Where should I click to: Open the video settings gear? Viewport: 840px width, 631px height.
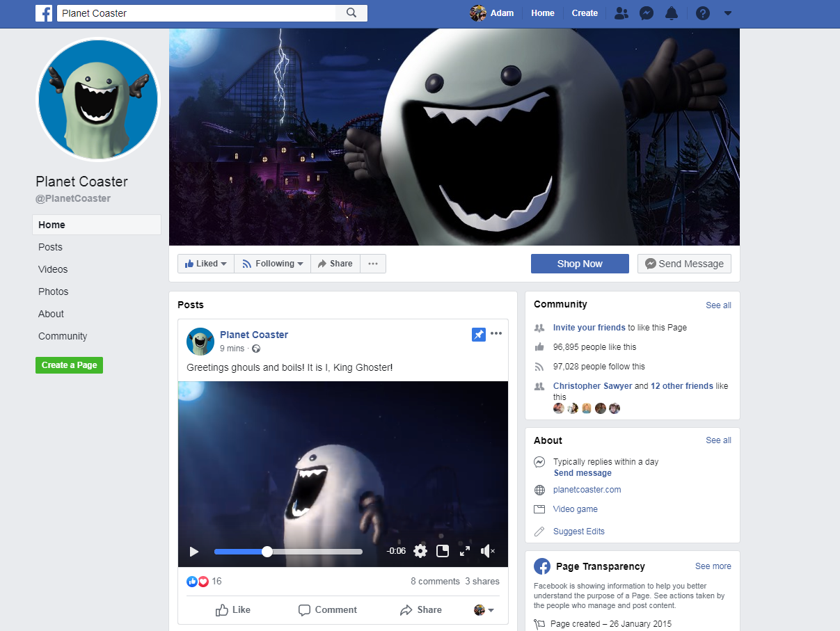pyautogui.click(x=420, y=551)
